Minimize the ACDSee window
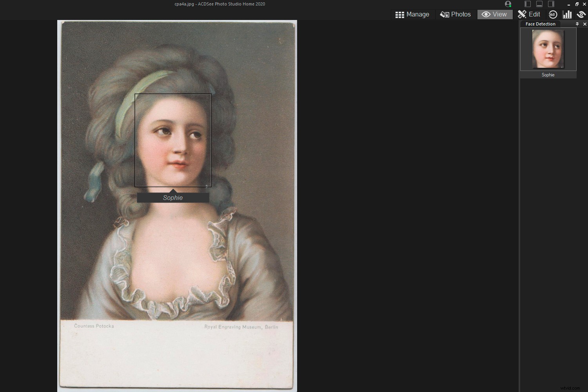 pos(569,4)
